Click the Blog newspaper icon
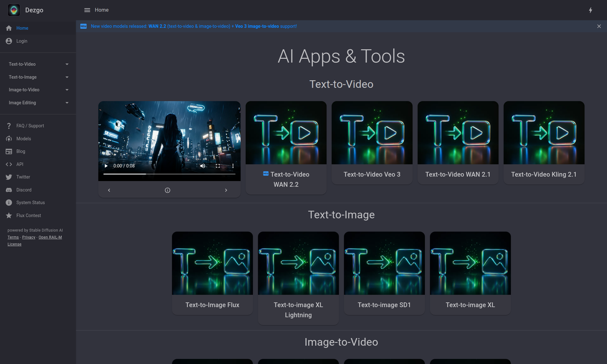607x364 pixels. 9,151
